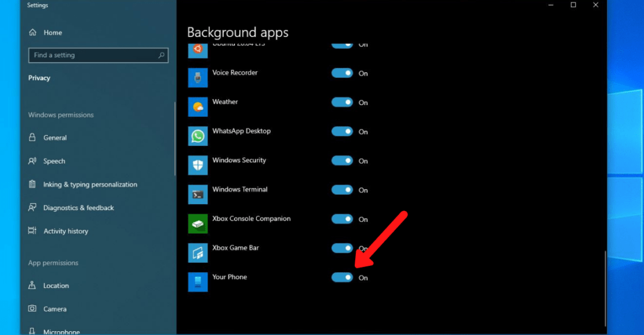Click the Your Phone label
Screen dimensions: 644x335
click(229, 277)
